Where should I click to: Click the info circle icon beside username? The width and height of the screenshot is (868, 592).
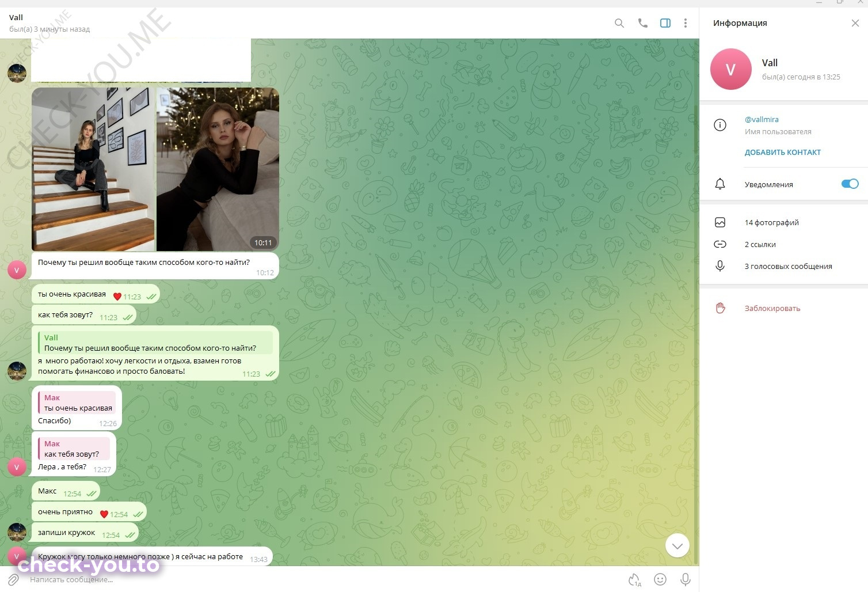click(x=720, y=125)
